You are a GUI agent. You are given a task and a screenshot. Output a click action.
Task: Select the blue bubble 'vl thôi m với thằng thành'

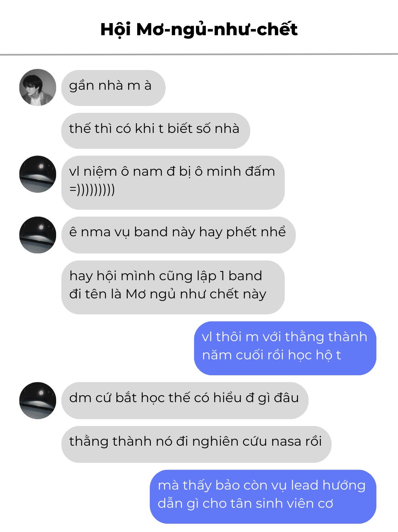click(285, 348)
